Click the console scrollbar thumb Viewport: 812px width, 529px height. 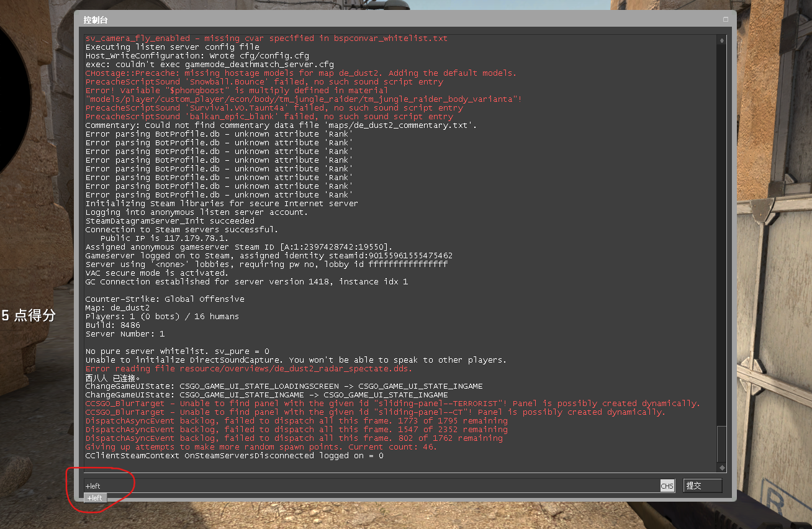(x=721, y=443)
